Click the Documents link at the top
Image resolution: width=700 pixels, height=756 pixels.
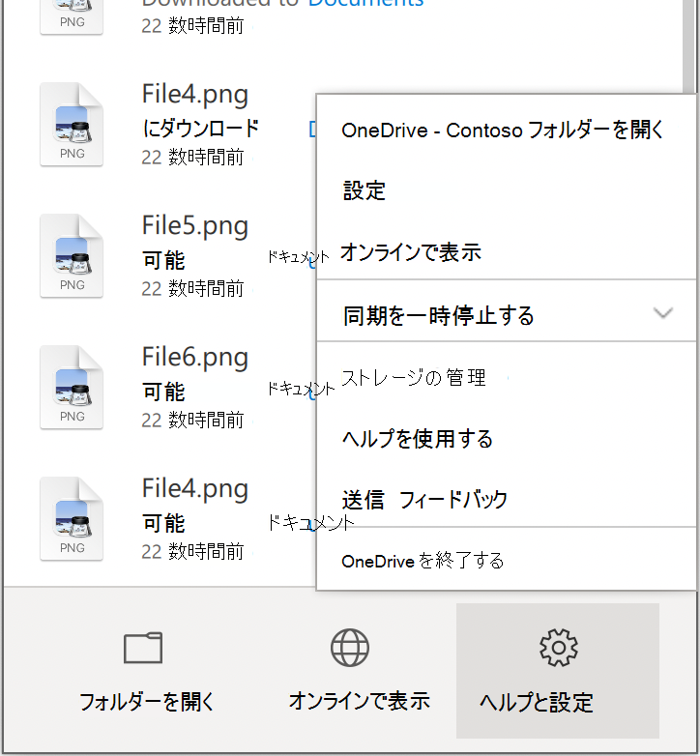click(366, 4)
